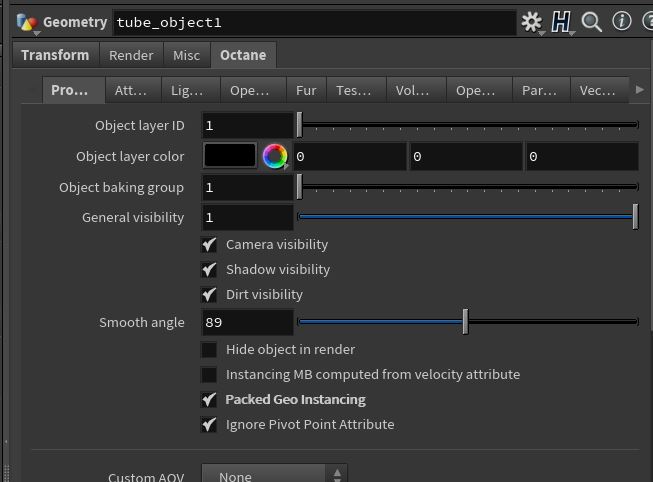653x482 pixels.
Task: Switch to the Transform tab
Action: point(55,55)
